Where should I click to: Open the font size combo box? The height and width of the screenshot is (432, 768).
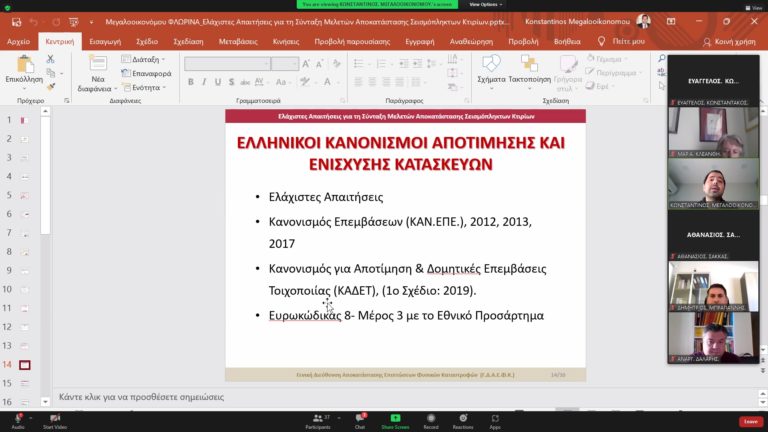pos(285,64)
